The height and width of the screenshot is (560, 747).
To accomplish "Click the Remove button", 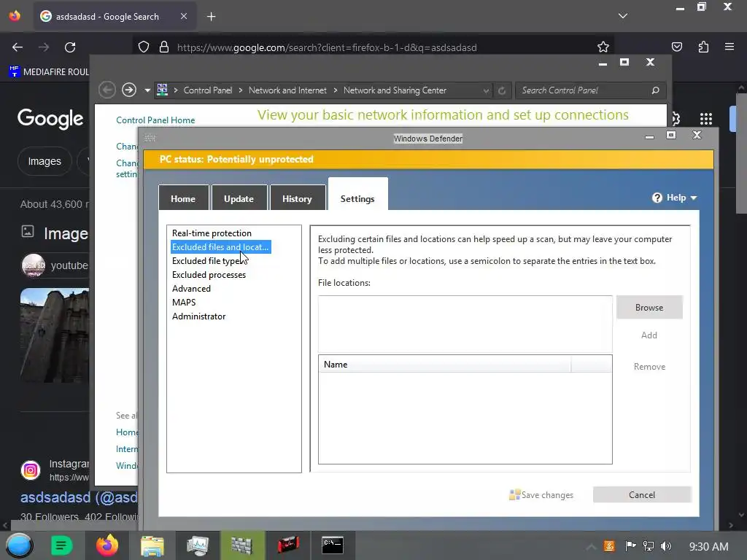I will coord(649,367).
